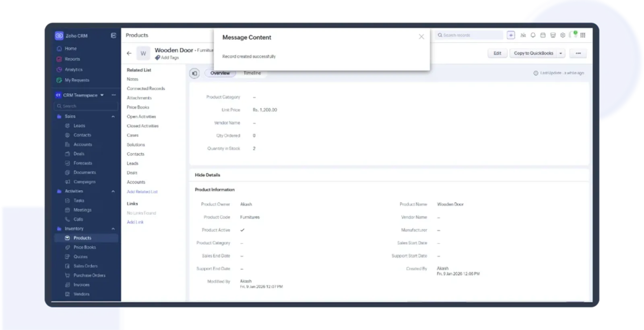This screenshot has width=644, height=330.
Task: Click the Product Active checkmark value
Action: point(242,230)
